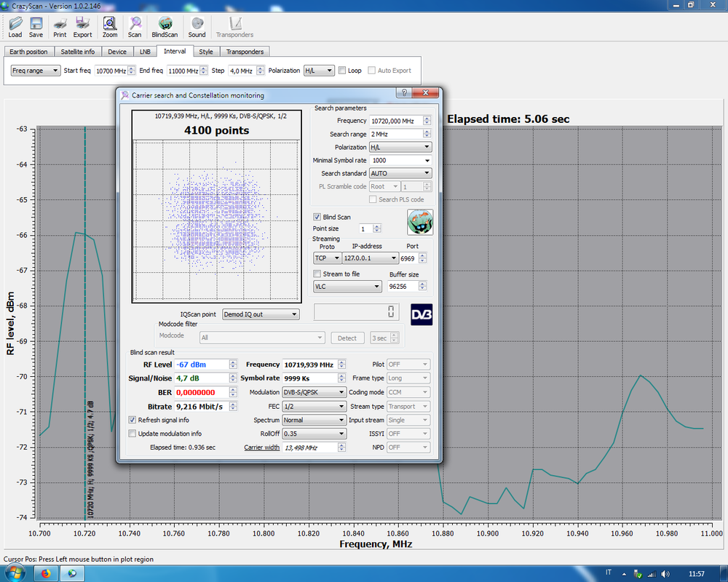Click the End freq field
Screen dimensions: 728x582
[x=183, y=71]
